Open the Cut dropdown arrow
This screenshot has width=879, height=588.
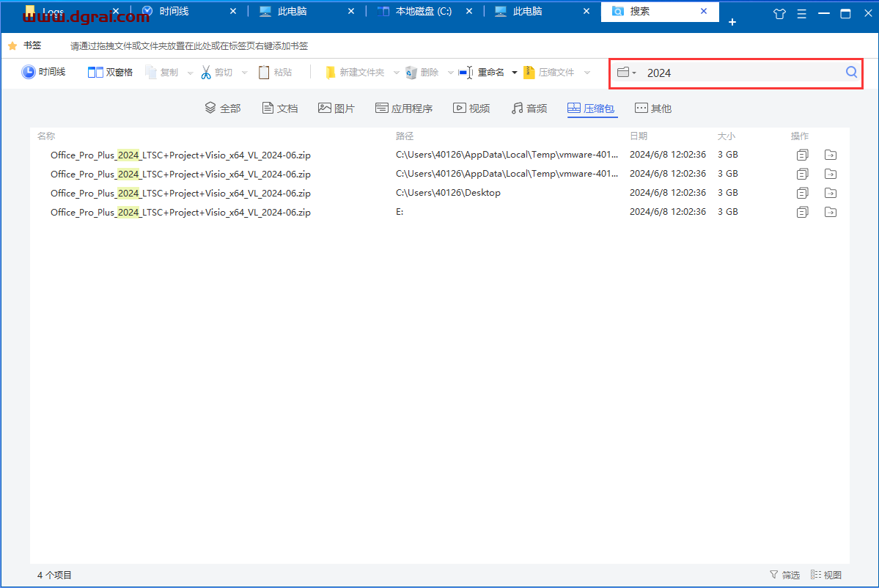tap(244, 73)
